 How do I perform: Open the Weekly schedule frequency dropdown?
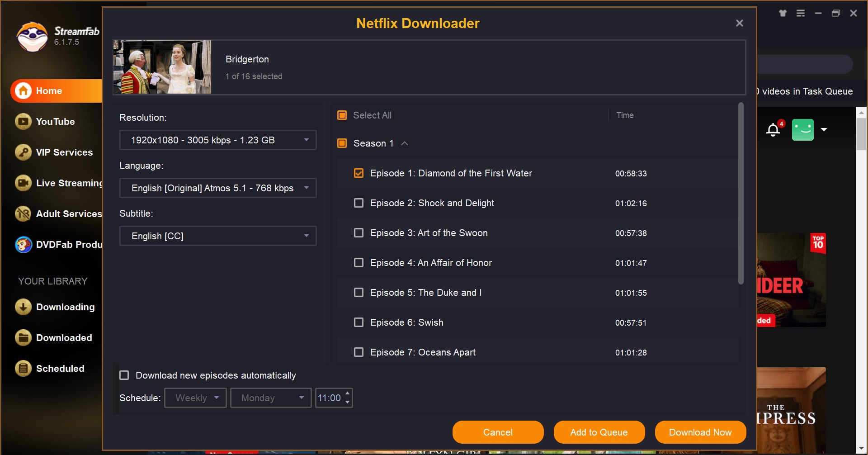(195, 398)
